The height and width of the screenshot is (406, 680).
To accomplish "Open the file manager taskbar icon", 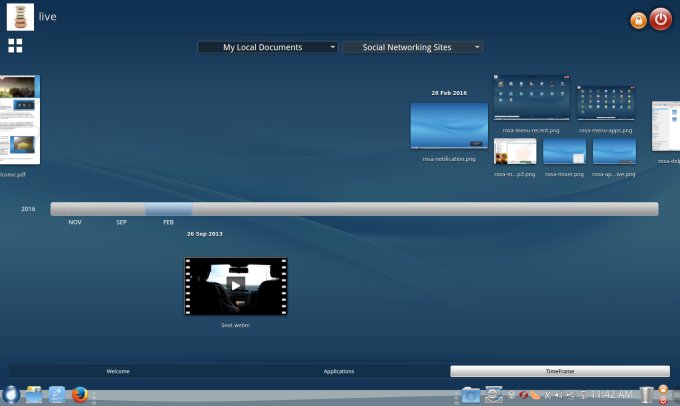I will tap(35, 395).
